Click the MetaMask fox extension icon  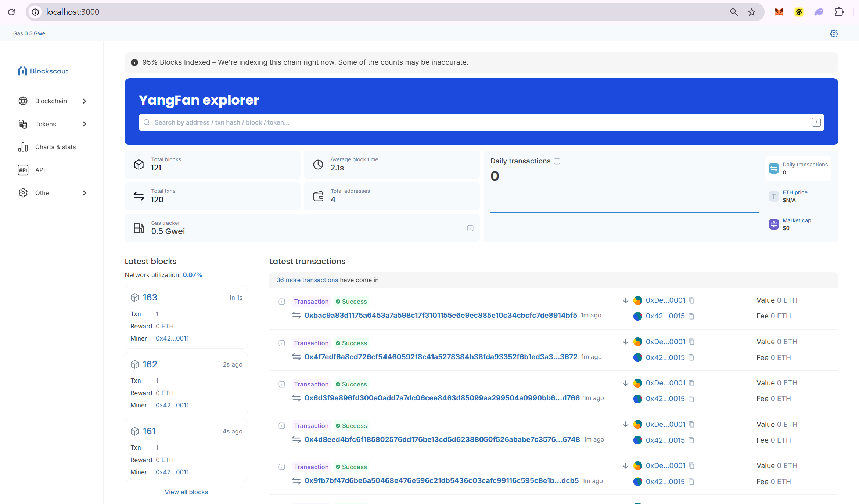(779, 12)
